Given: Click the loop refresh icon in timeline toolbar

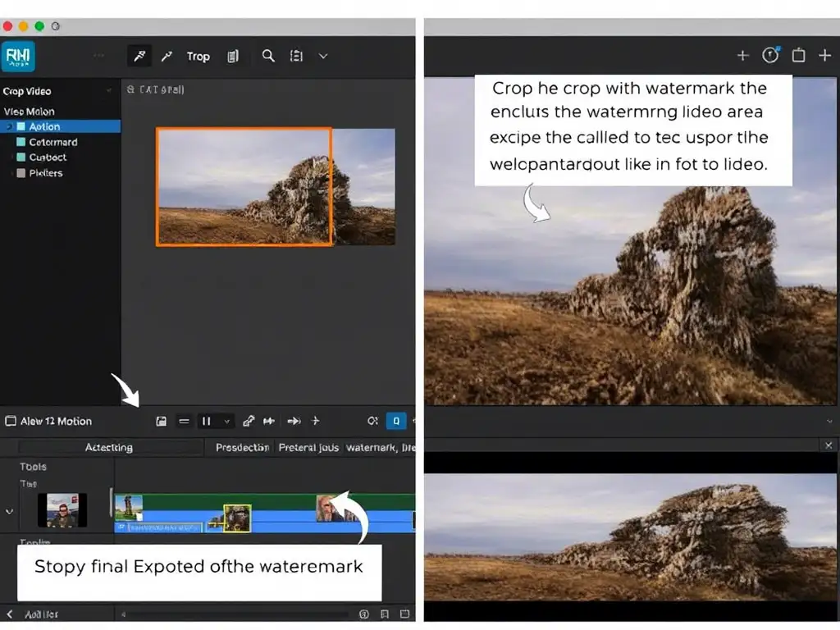Looking at the screenshot, I should click(x=372, y=421).
